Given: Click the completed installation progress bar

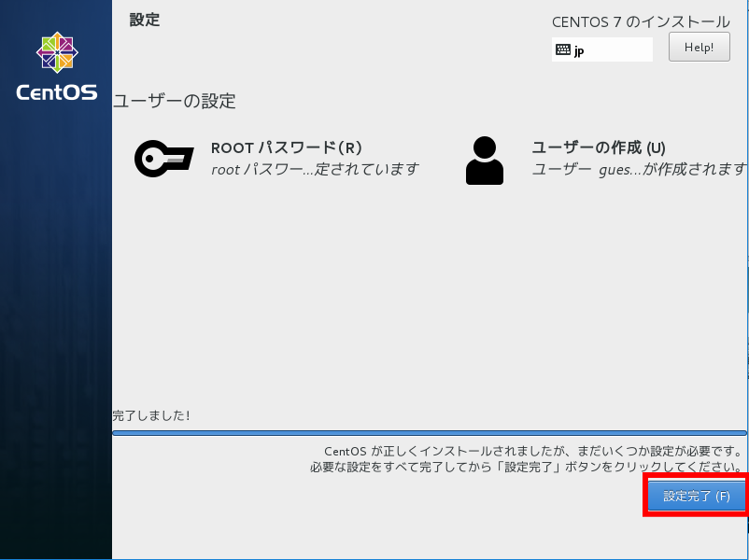Looking at the screenshot, I should [x=430, y=433].
